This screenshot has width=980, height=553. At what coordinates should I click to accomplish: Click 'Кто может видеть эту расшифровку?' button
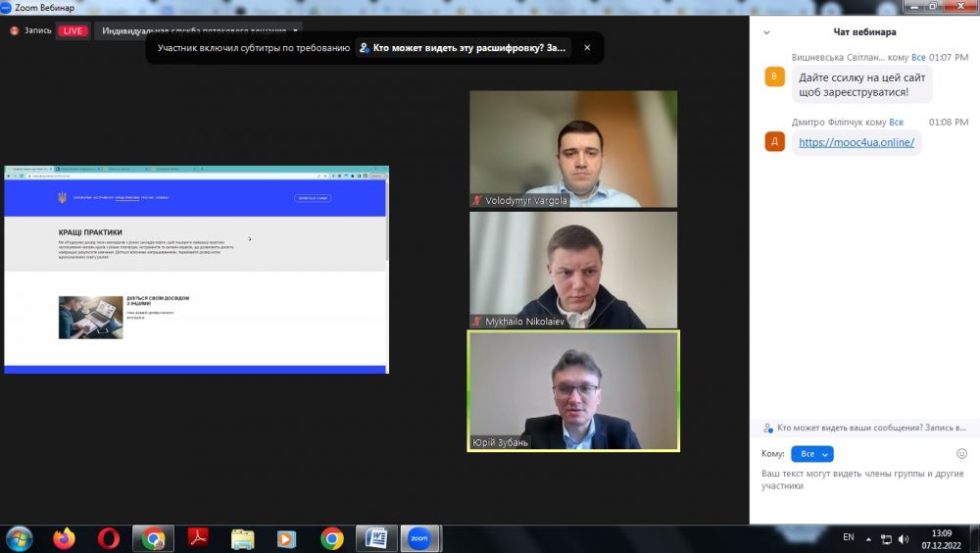pyautogui.click(x=463, y=47)
